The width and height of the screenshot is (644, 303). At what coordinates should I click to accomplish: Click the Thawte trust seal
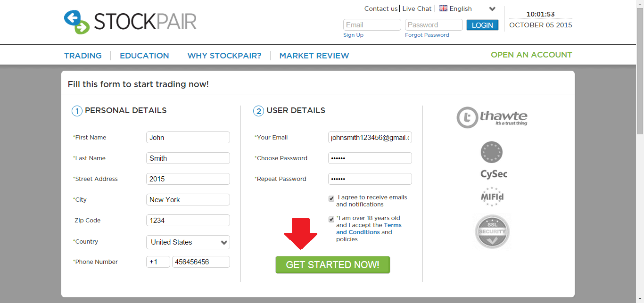492,117
